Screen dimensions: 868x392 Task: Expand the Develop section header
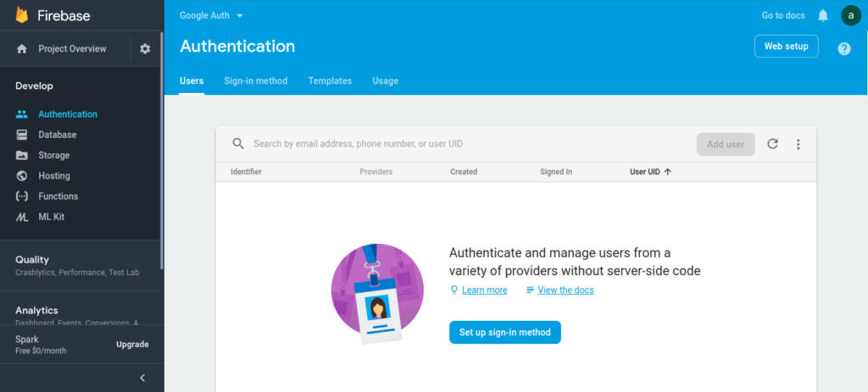point(34,86)
